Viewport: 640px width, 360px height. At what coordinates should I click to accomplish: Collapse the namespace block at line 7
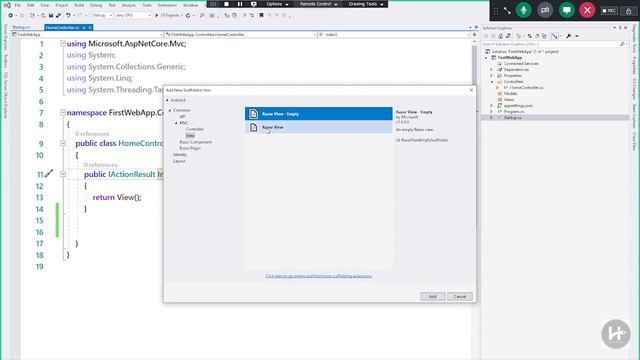pyautogui.click(x=63, y=112)
